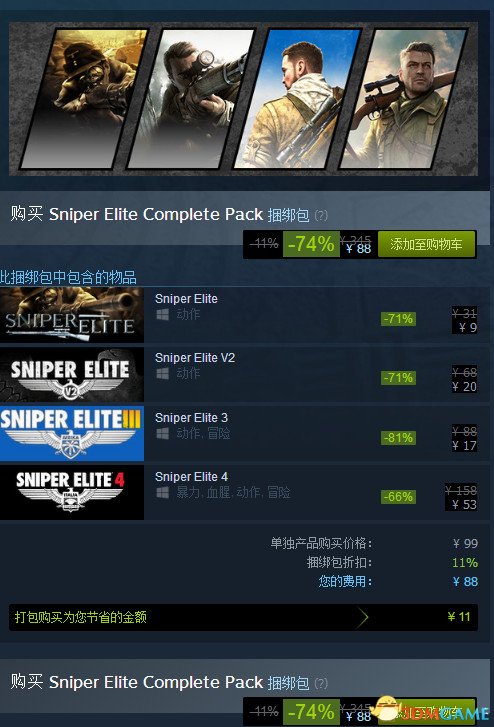Viewport: 494px width, 727px height.
Task: Click the Windows platform icon for Sniper Elite 3
Action: click(x=162, y=434)
